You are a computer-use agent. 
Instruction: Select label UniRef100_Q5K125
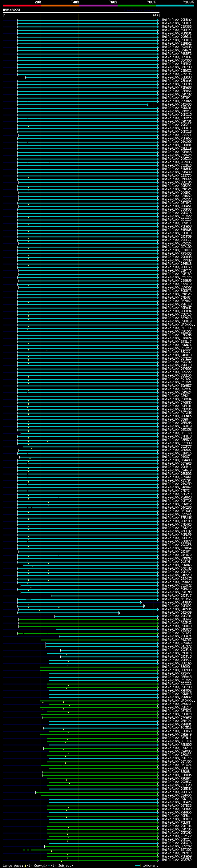(x=177, y=189)
